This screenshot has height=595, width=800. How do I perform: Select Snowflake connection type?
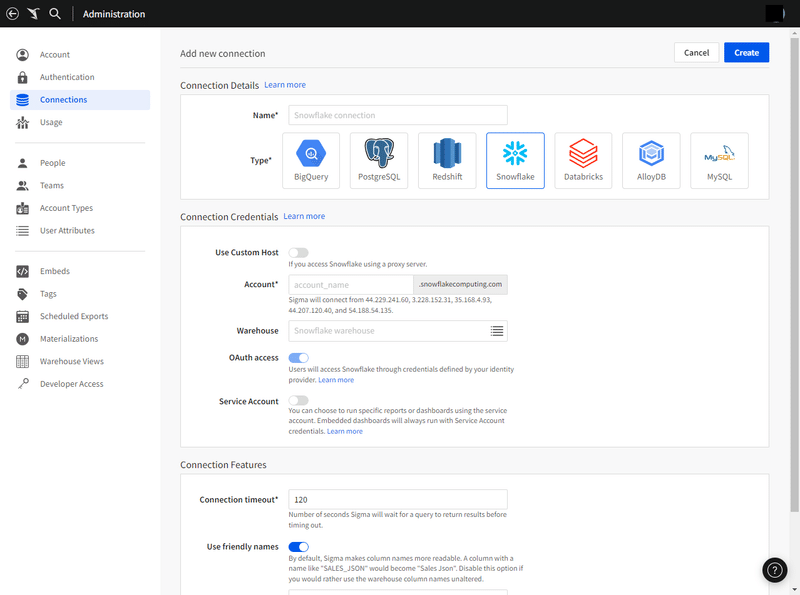515,161
